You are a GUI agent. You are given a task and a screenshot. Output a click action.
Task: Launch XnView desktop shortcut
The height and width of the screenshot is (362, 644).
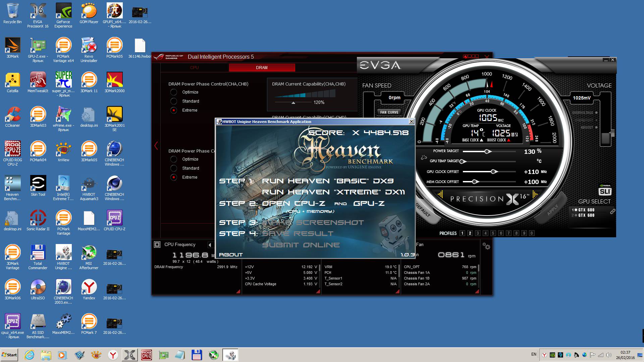click(x=63, y=152)
